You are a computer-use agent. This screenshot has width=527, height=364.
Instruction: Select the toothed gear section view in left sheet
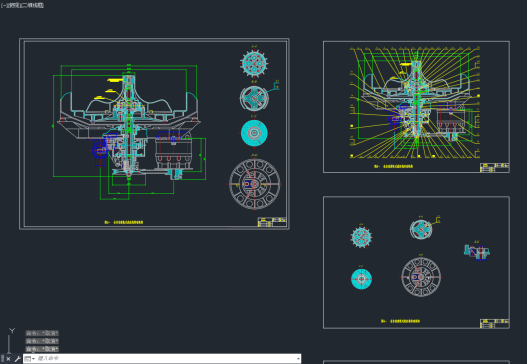(254, 64)
